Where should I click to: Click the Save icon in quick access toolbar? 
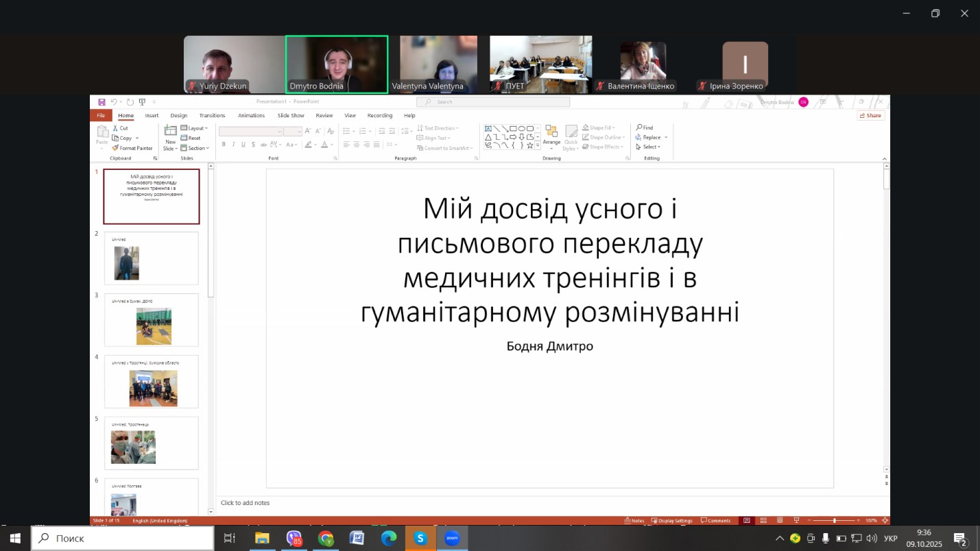pyautogui.click(x=101, y=102)
